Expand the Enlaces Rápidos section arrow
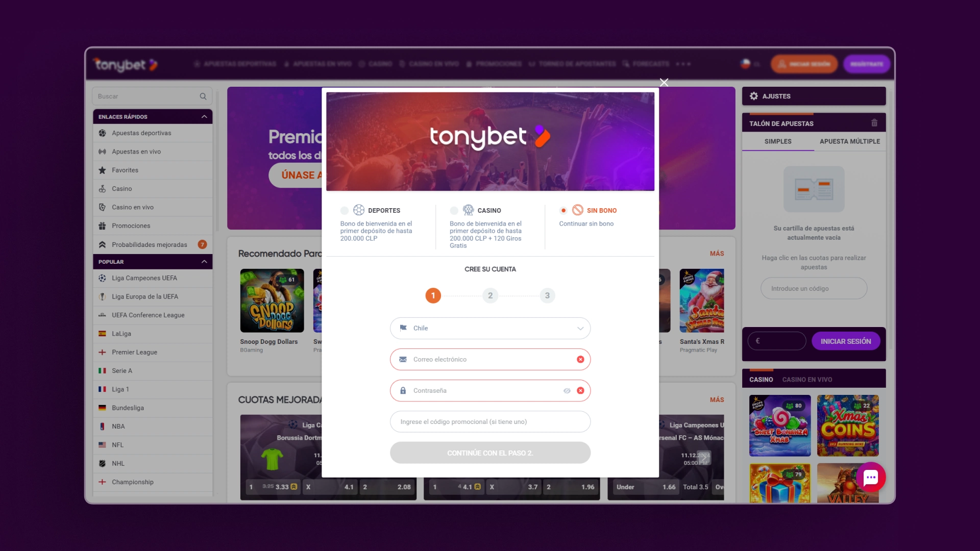 tap(204, 116)
